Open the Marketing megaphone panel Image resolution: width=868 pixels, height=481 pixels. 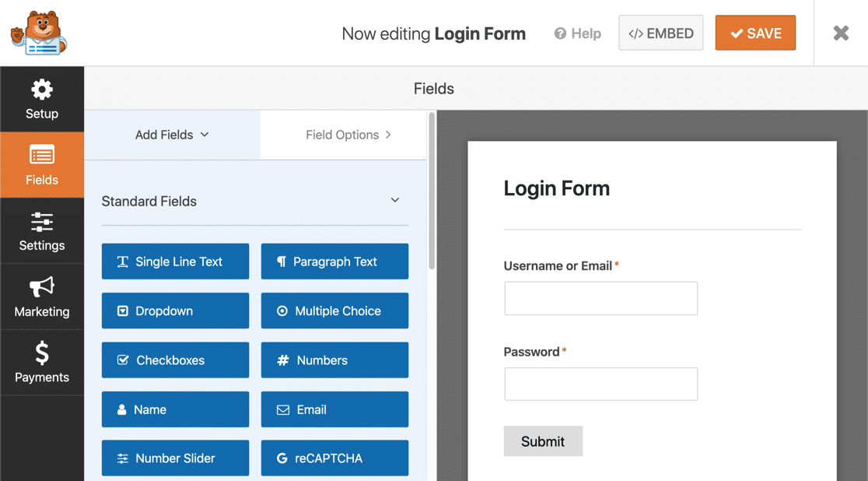point(42,297)
